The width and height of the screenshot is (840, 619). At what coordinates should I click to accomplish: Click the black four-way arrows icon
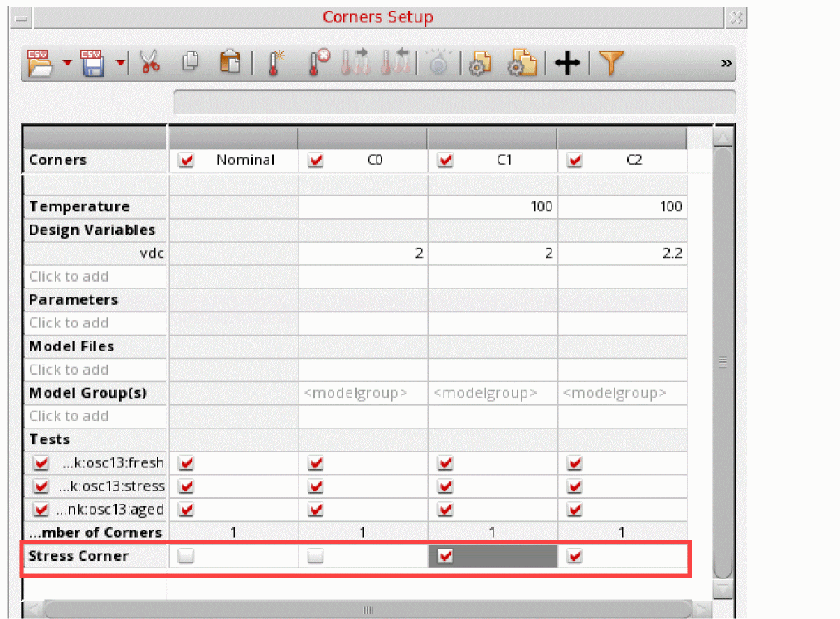point(567,63)
